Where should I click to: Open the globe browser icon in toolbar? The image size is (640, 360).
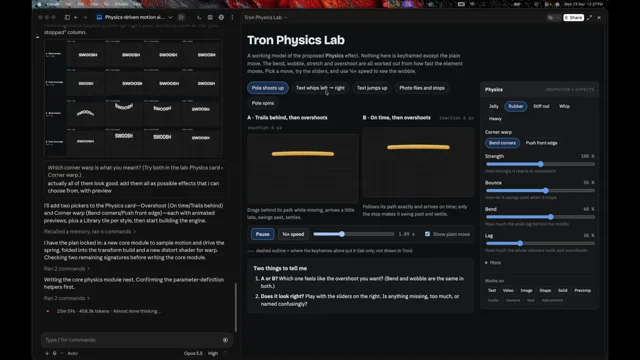point(221,18)
